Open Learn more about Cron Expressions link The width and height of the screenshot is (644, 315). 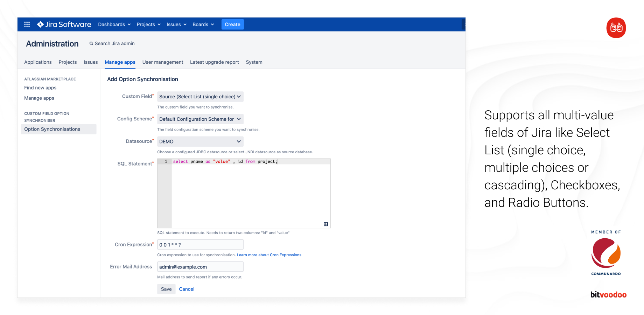pyautogui.click(x=269, y=255)
